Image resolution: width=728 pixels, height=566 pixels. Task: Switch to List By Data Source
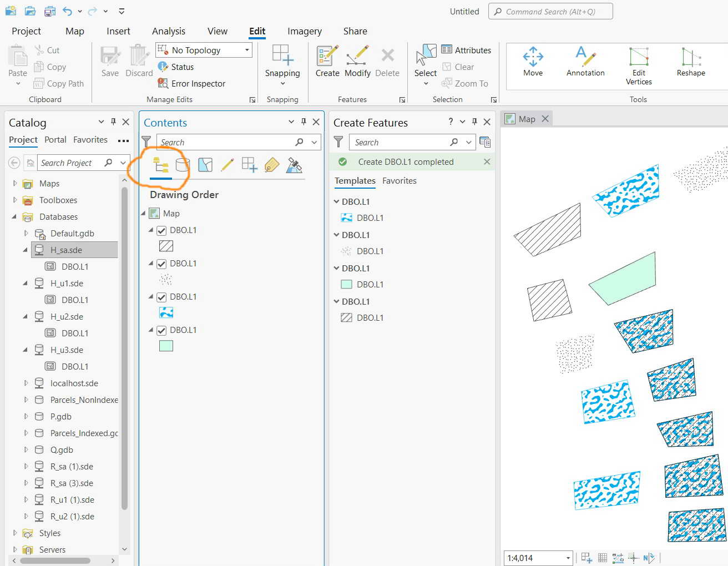183,165
